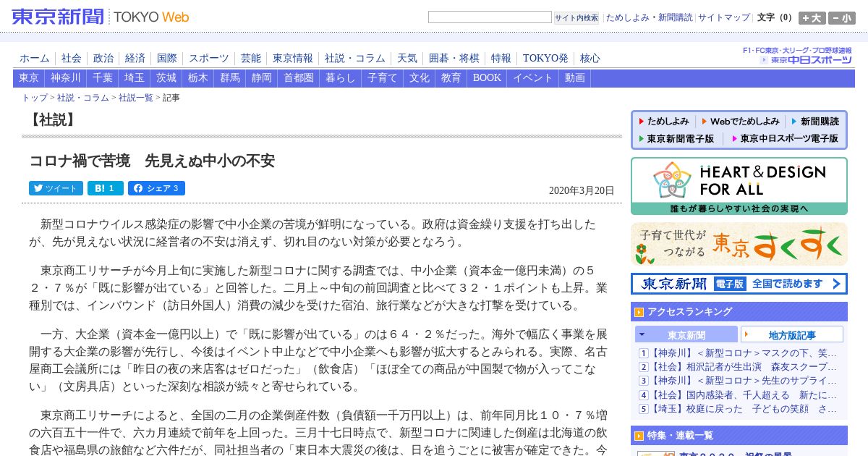Open the 核心 menu item
Screen dimensions: 868x456
point(590,59)
